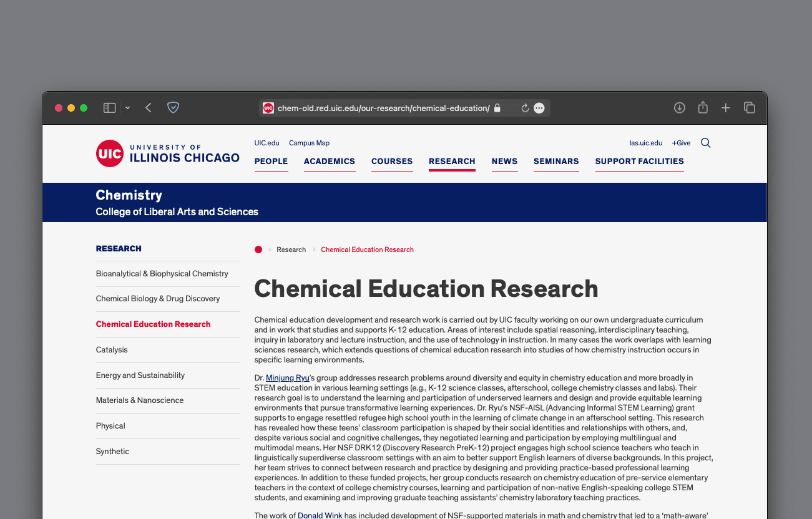Open Energy and Sustainability in sidebar
The width and height of the screenshot is (812, 519).
140,376
